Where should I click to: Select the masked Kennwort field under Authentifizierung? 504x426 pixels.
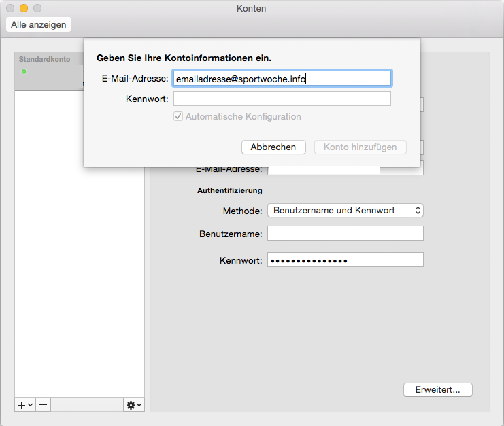coord(346,260)
